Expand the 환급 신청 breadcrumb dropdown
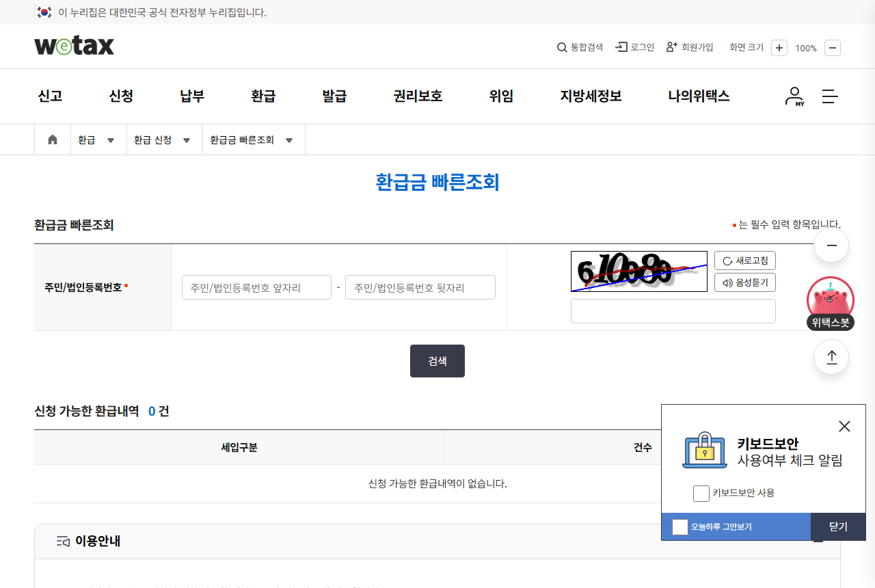Screen dimensions: 875x588 tap(165, 139)
